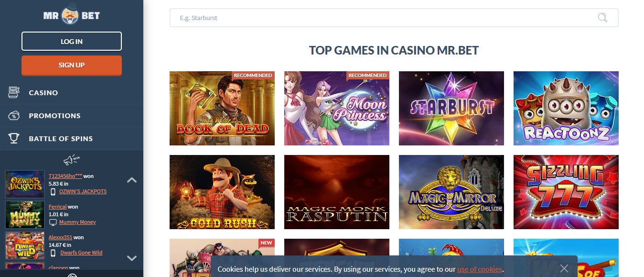Open the Casino menu item

pos(72,92)
